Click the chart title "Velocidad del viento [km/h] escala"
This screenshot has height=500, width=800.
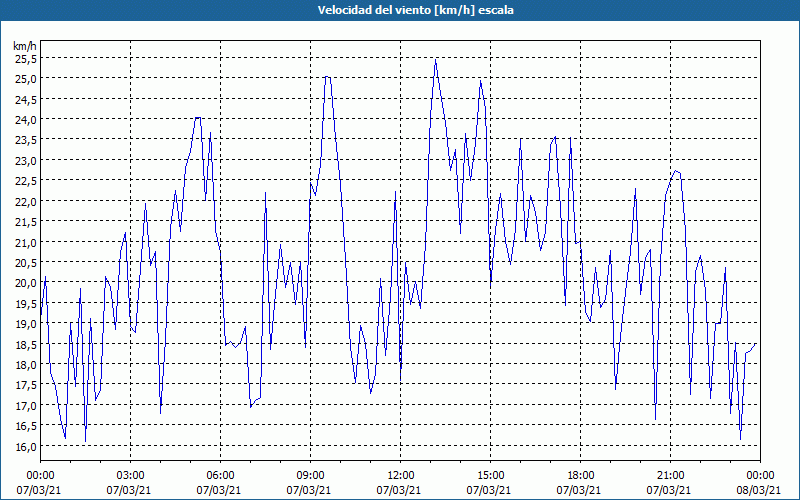pos(416,10)
